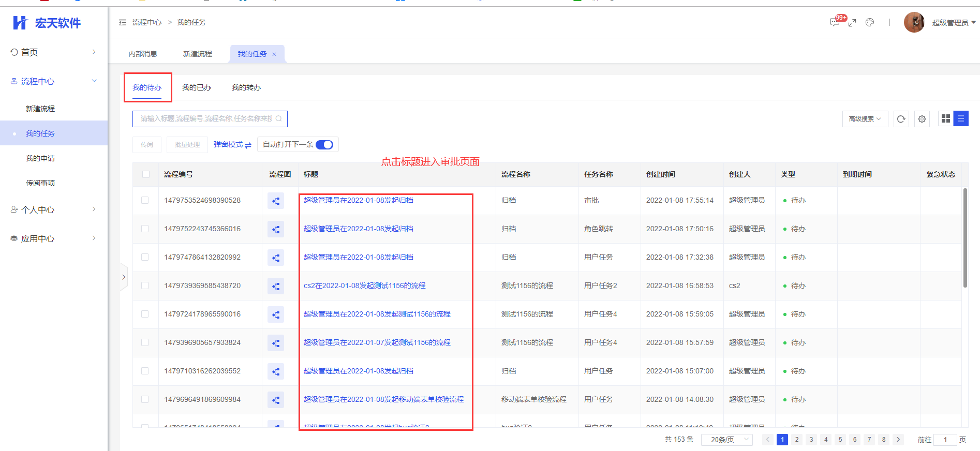Open the cs2在2022-01-08发起测试1156的流程 title link
The height and width of the screenshot is (451, 980).
click(364, 285)
